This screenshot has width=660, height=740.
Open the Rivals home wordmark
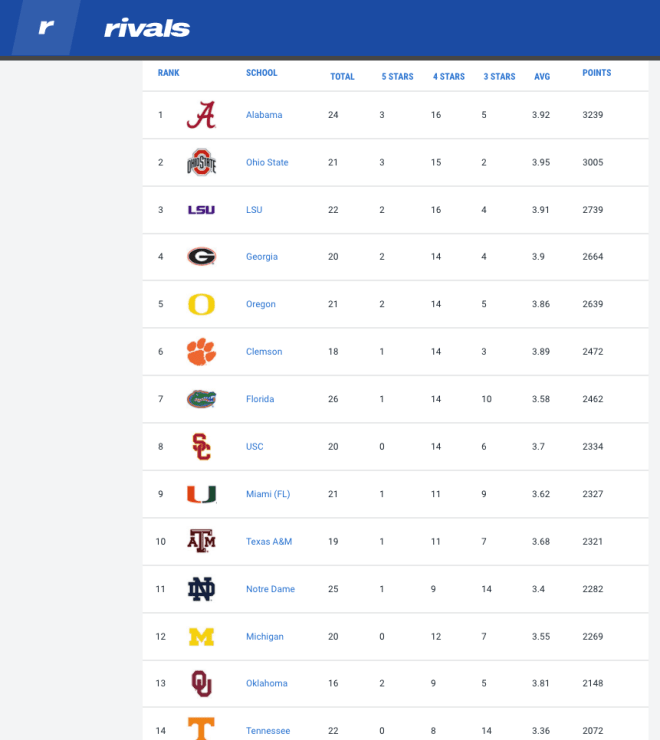147,28
